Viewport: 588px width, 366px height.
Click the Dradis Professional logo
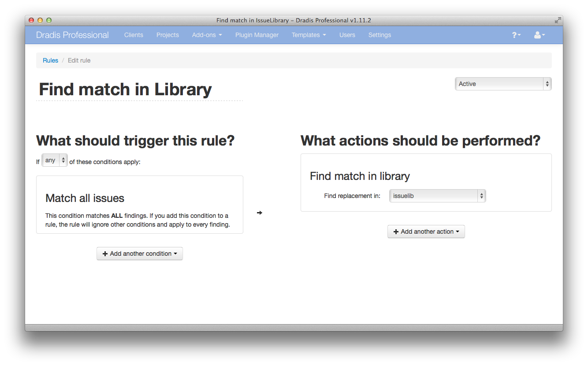[x=72, y=35]
